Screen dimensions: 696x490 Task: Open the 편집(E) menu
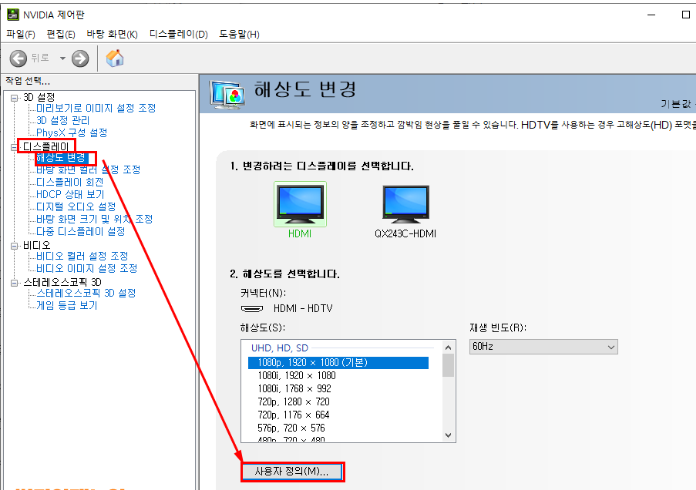click(x=61, y=34)
